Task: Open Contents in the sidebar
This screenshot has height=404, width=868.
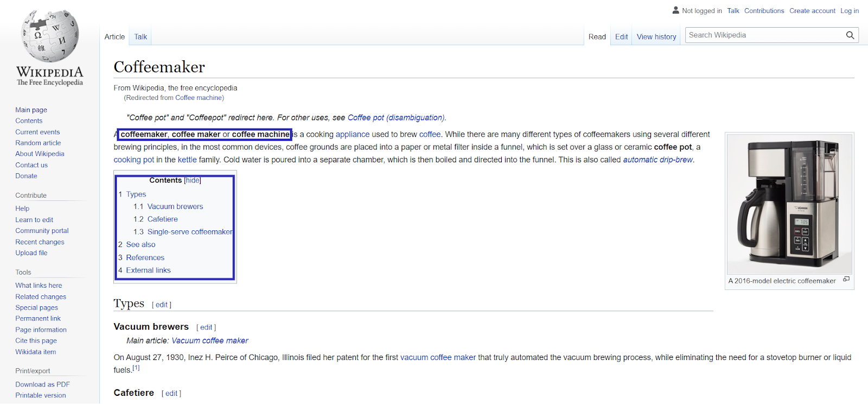Action: (x=29, y=121)
